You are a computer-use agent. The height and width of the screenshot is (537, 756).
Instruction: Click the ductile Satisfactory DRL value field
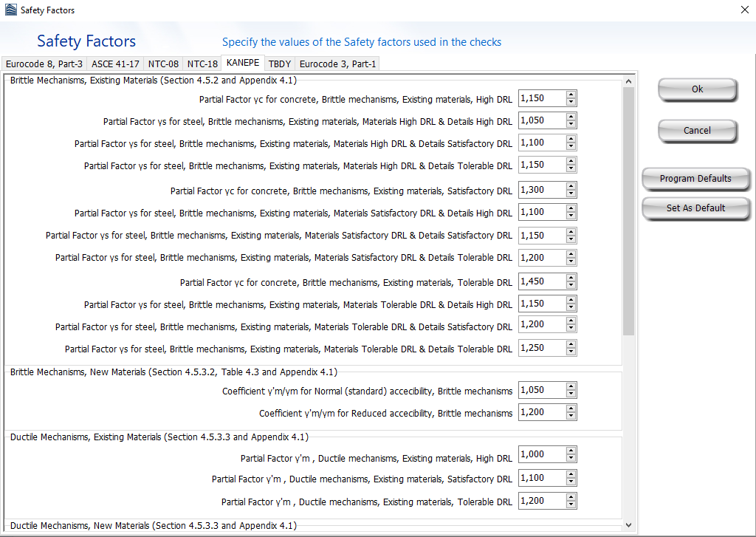pos(541,478)
